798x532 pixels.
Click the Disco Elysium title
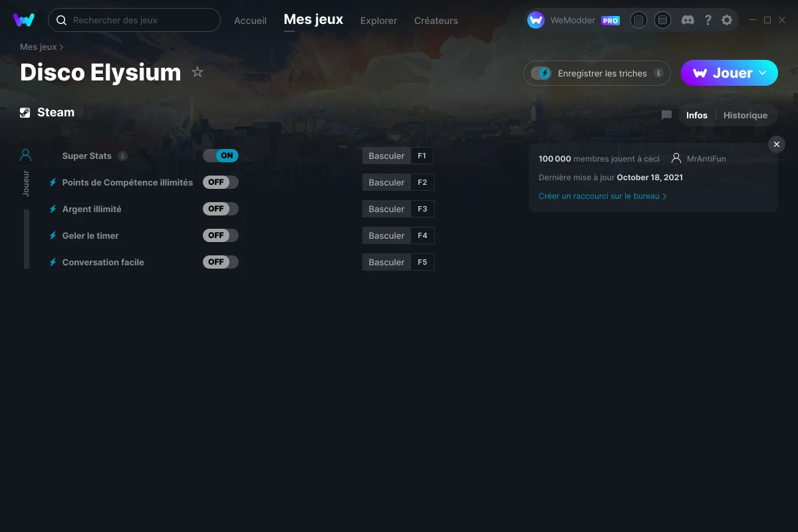[100, 72]
